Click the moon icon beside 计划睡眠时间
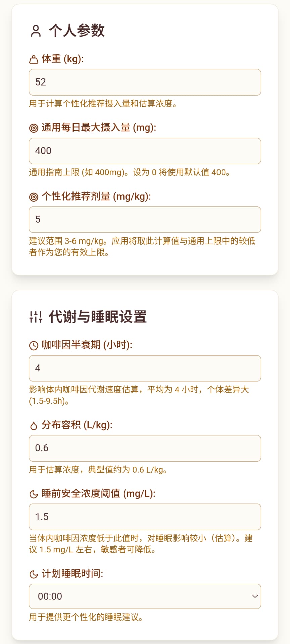The width and height of the screenshot is (290, 644). [34, 574]
